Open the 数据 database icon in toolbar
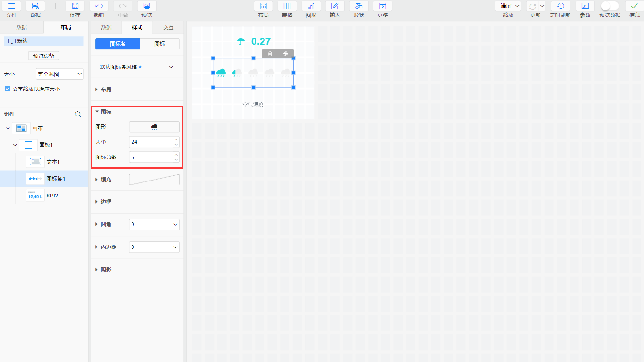644x362 pixels. (x=35, y=6)
